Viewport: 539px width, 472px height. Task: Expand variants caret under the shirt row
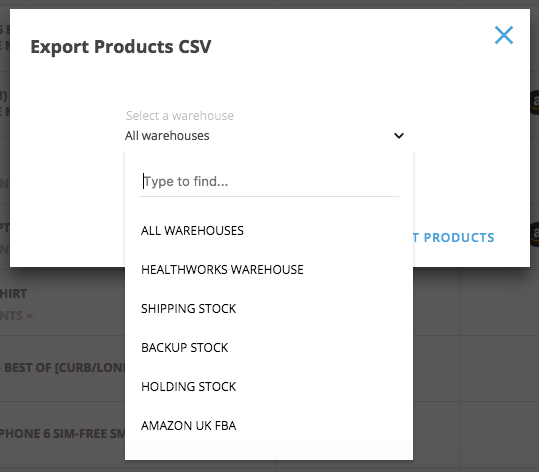(30, 316)
